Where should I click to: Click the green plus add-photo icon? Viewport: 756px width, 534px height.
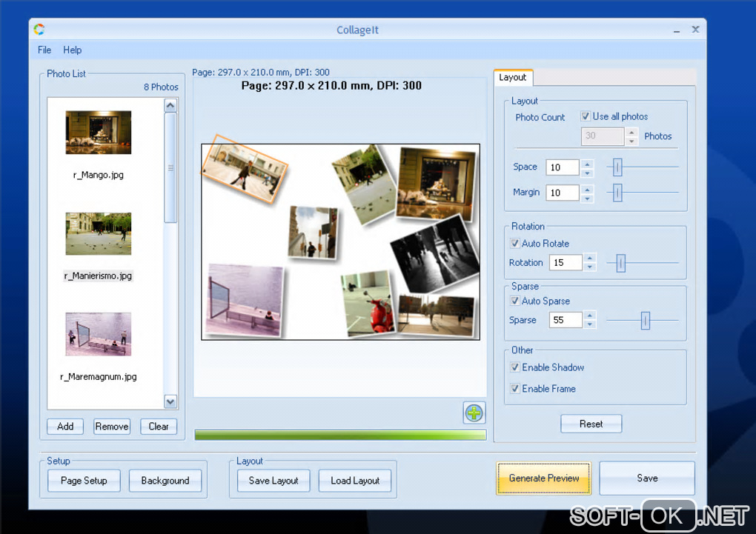pos(474,413)
